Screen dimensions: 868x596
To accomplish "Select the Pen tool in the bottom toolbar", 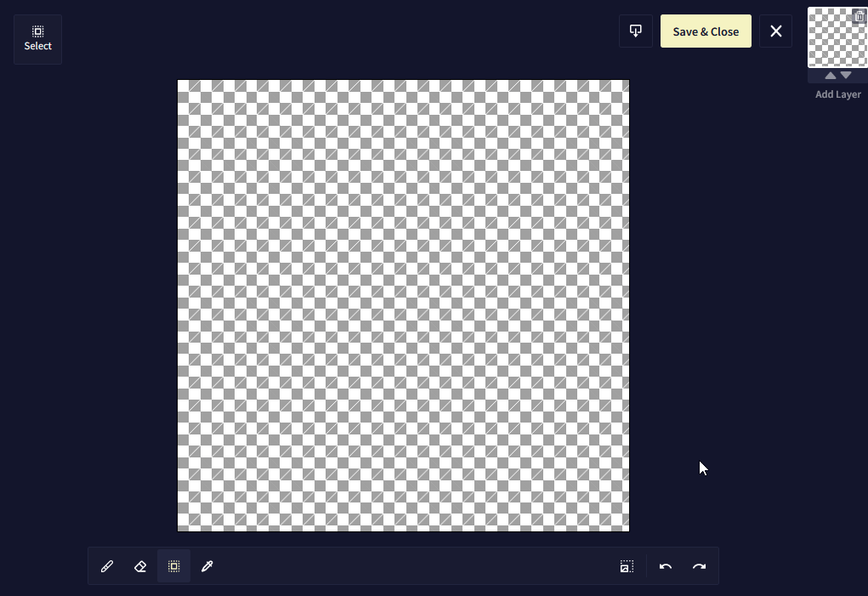I will (107, 565).
